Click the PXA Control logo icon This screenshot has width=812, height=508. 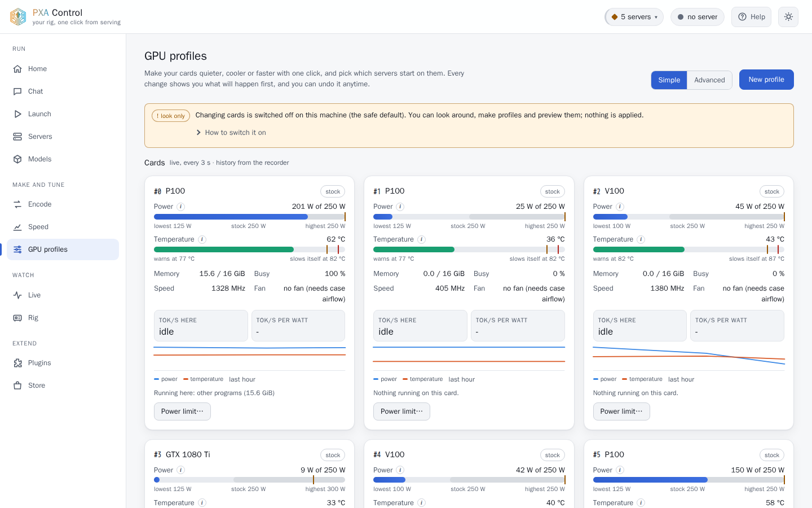18,17
